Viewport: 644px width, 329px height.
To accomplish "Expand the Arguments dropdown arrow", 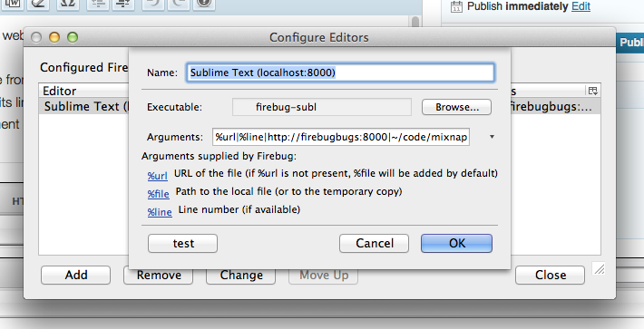I will 492,137.
